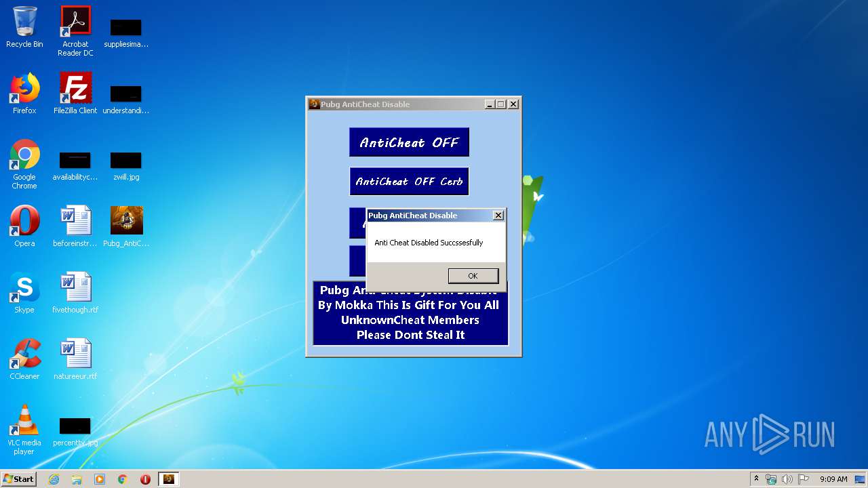Viewport: 868px width, 488px height.
Task: Select the Recycle Bin desktop icon
Action: coord(24,27)
